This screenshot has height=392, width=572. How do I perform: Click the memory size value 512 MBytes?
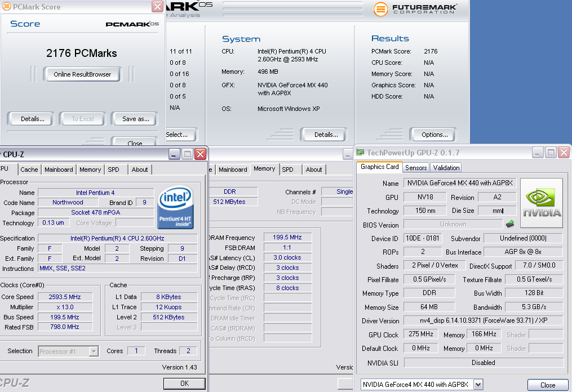[x=233, y=202]
